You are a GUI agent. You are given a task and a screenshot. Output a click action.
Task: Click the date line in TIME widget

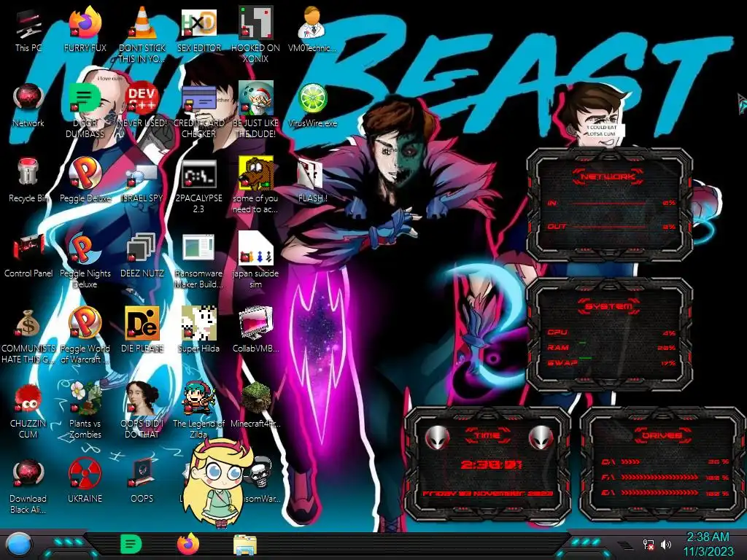[488, 494]
